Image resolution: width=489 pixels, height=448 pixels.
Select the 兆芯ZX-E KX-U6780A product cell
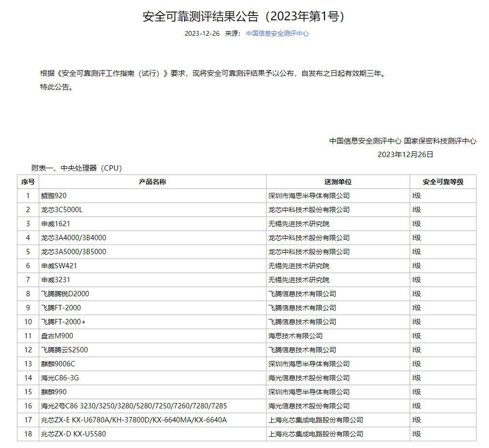coord(152,420)
